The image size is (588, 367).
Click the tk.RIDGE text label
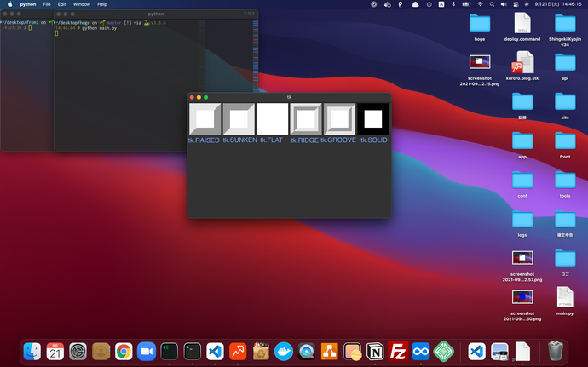click(304, 140)
